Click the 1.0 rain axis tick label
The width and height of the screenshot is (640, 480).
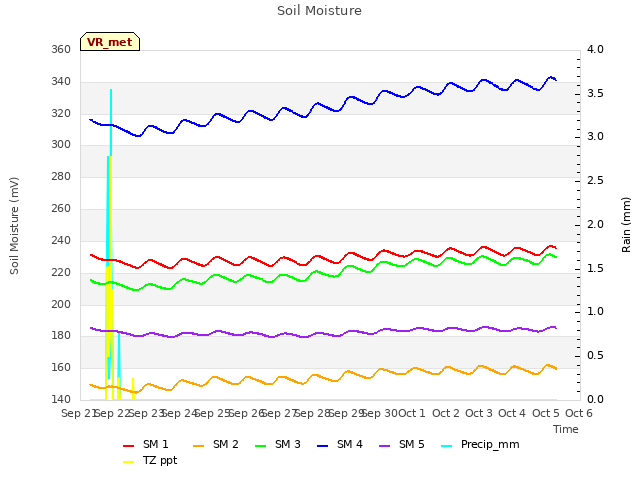[595, 311]
